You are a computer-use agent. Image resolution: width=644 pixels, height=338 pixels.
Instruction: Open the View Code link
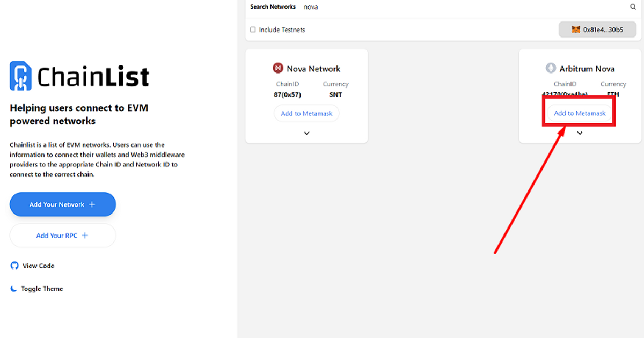(x=38, y=266)
